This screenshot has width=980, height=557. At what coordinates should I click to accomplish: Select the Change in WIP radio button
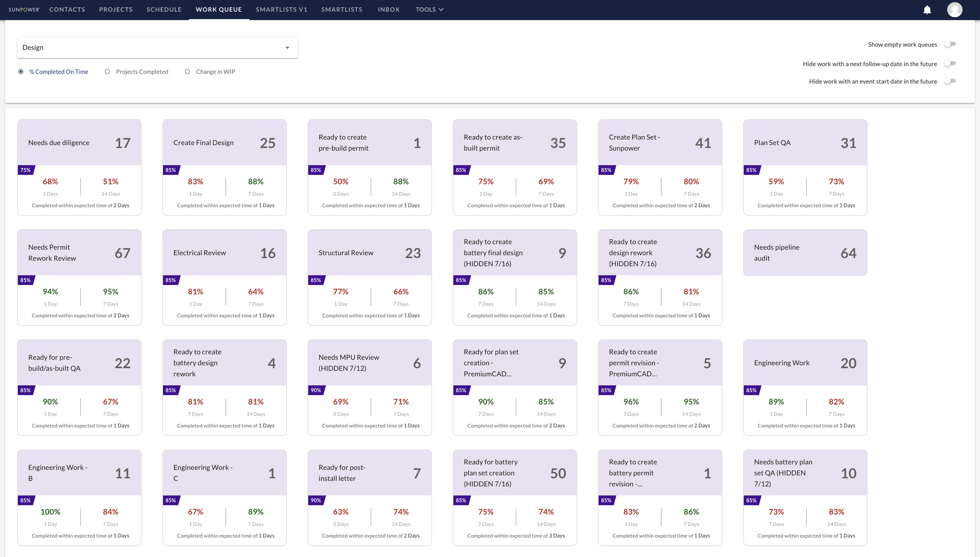point(188,71)
